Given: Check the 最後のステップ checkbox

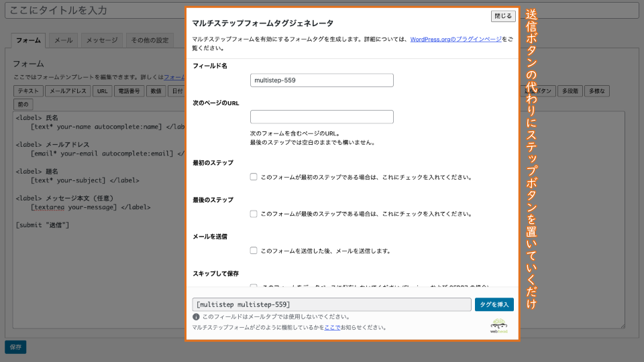Looking at the screenshot, I should click(x=254, y=214).
